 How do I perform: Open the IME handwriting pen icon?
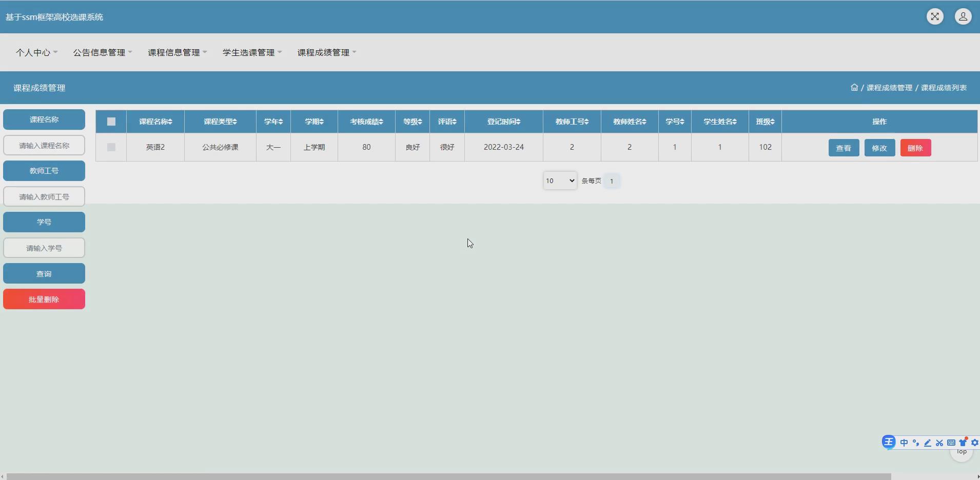928,443
